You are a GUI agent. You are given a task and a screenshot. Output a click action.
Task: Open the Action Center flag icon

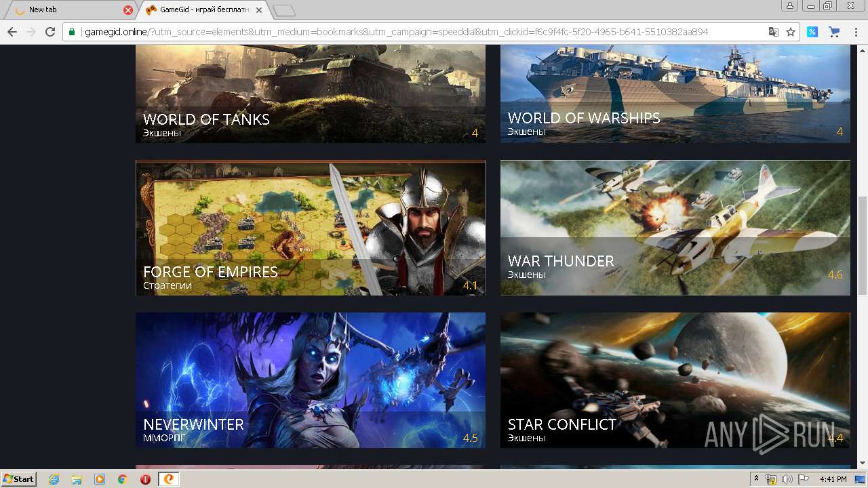[x=803, y=479]
